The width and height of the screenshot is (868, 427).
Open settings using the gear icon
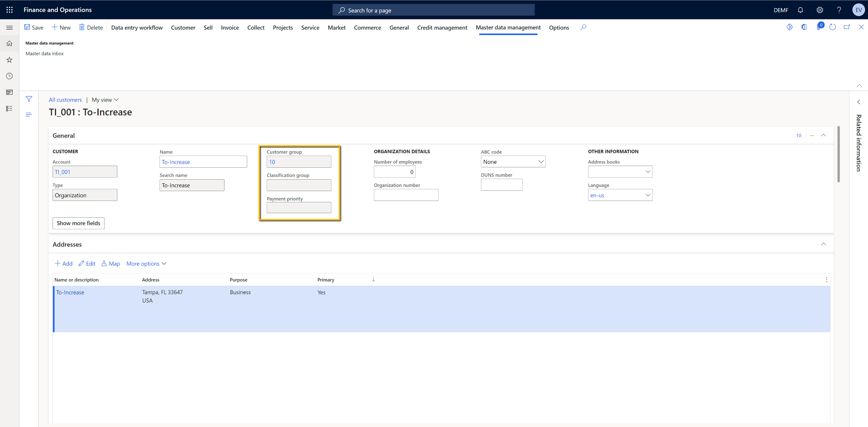820,10
